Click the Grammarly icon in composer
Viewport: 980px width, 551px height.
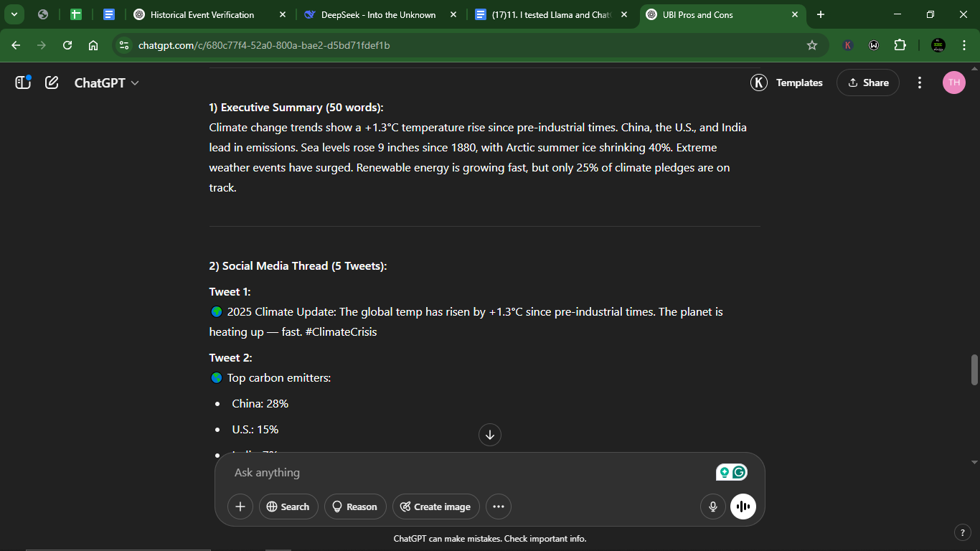[740, 472]
